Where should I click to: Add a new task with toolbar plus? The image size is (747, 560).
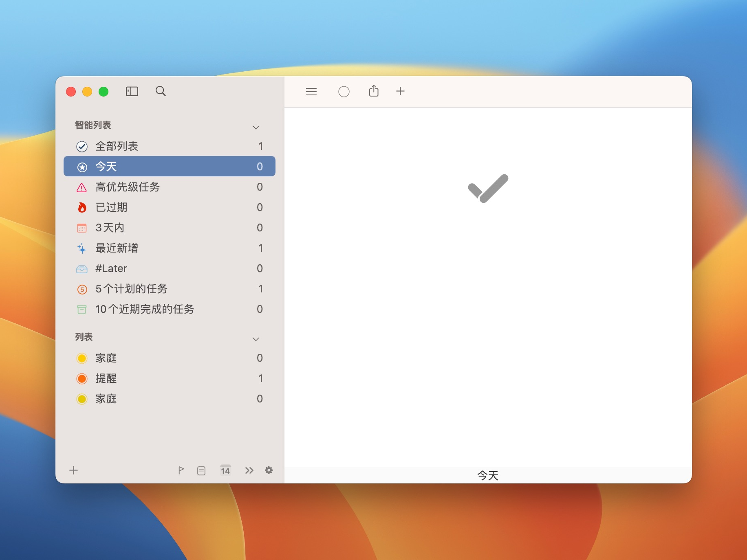400,91
